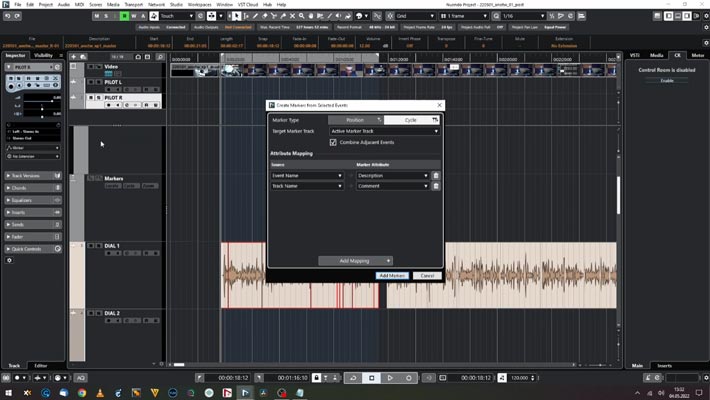Toggle the transport Cycle loop button
This screenshot has width=710, height=400.
click(352, 378)
